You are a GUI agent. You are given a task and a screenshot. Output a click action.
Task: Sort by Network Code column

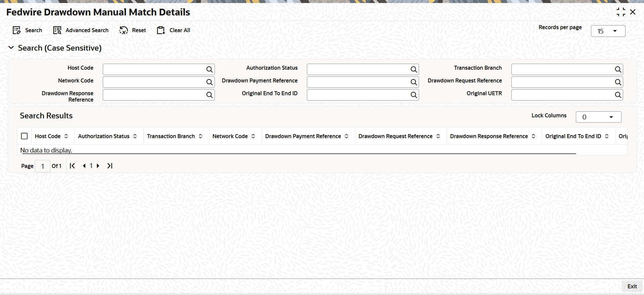coord(253,136)
